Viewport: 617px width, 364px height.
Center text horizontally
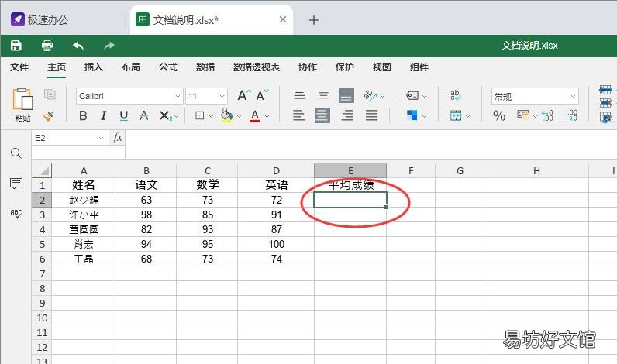tap(322, 115)
